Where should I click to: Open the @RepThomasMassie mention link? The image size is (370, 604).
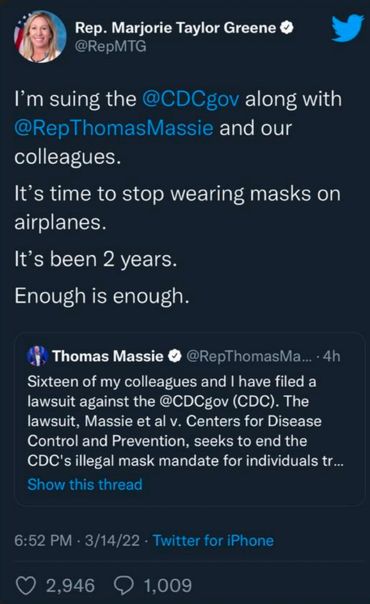click(114, 129)
